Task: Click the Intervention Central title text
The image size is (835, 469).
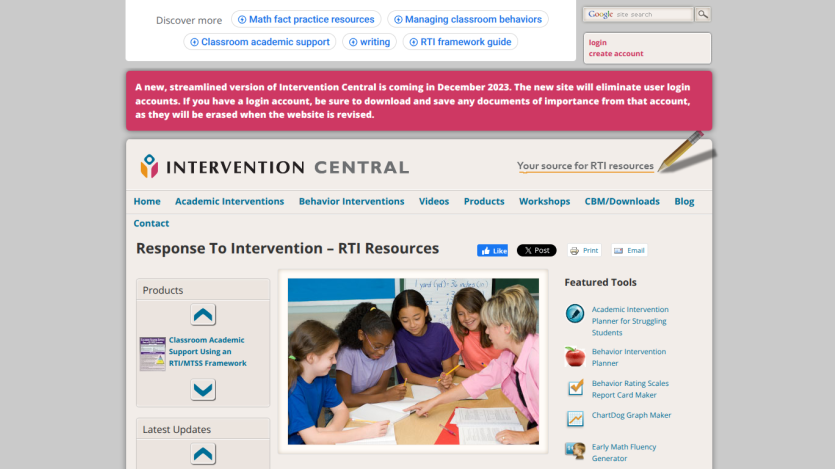Action: (288, 167)
